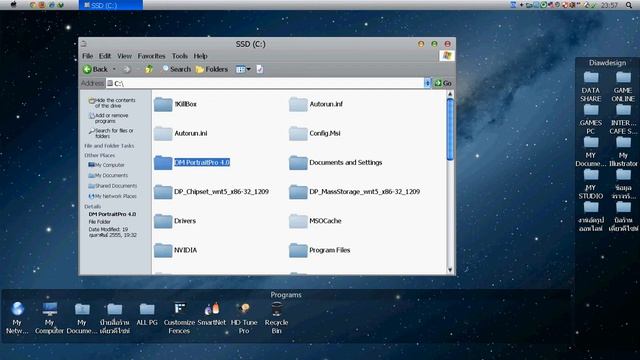Expand the address bar dropdown
Screen dimensions: 640x360
tap(427, 83)
